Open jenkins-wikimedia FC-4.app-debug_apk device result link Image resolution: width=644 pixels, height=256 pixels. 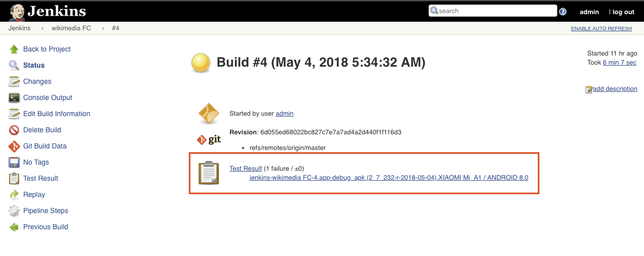tap(389, 178)
